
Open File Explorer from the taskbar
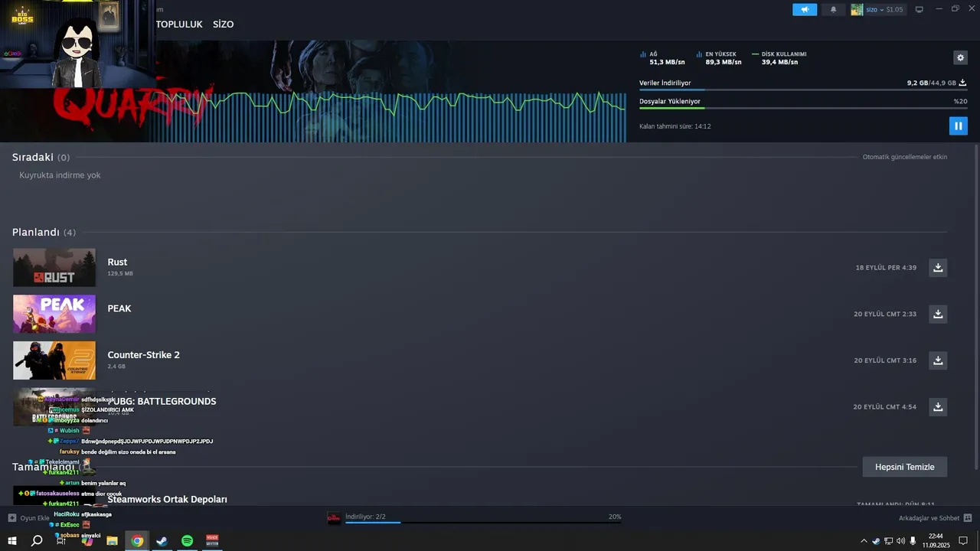coord(112,541)
